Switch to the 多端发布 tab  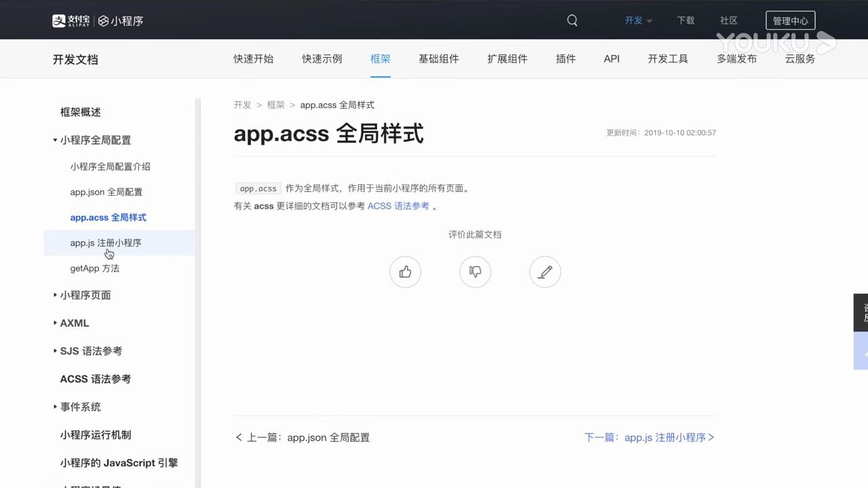click(x=736, y=59)
